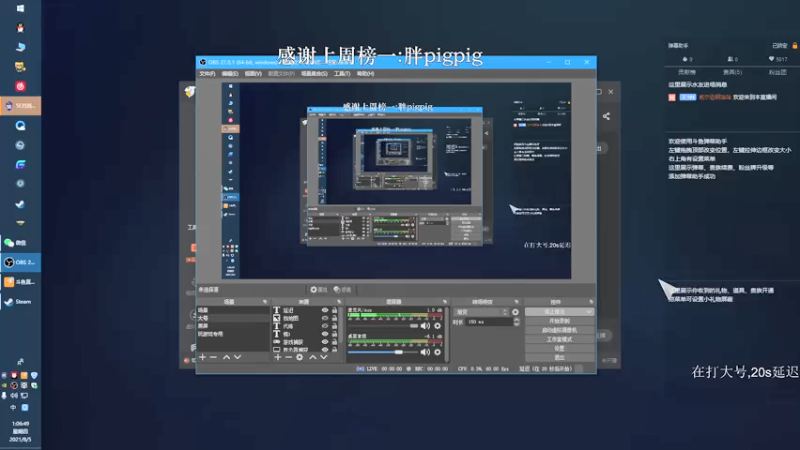Image resolution: width=800 pixels, height=450 pixels.
Task: Open desktop audio settings gear
Action: tap(437, 352)
